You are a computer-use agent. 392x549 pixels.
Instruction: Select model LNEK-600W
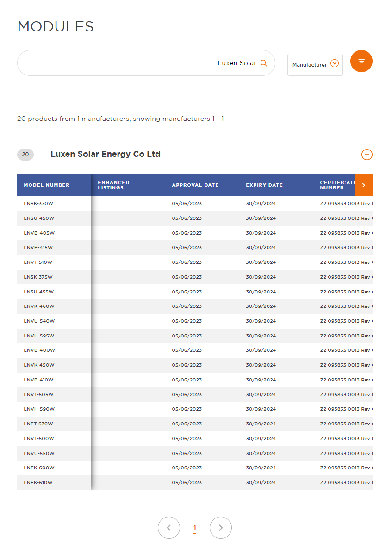(x=39, y=468)
